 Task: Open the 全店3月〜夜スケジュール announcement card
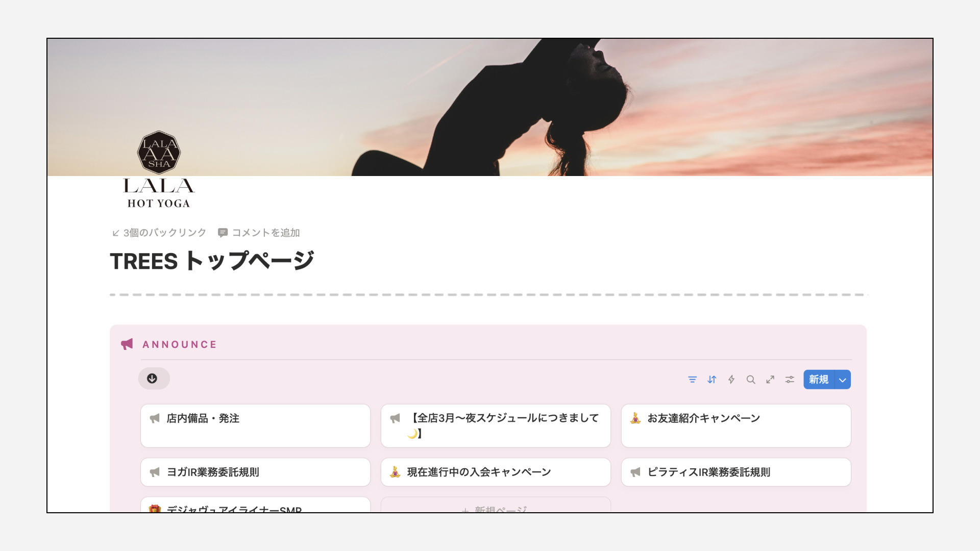click(x=495, y=425)
